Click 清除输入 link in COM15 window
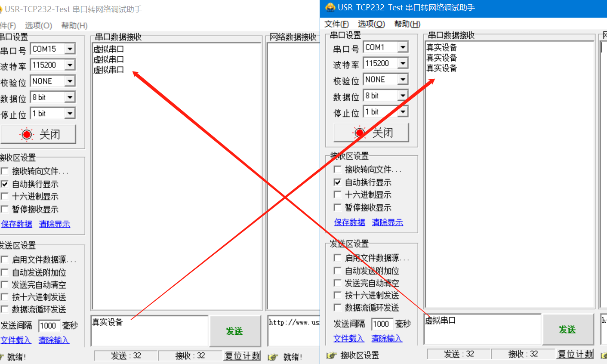The height and width of the screenshot is (364, 607). pyautogui.click(x=54, y=340)
